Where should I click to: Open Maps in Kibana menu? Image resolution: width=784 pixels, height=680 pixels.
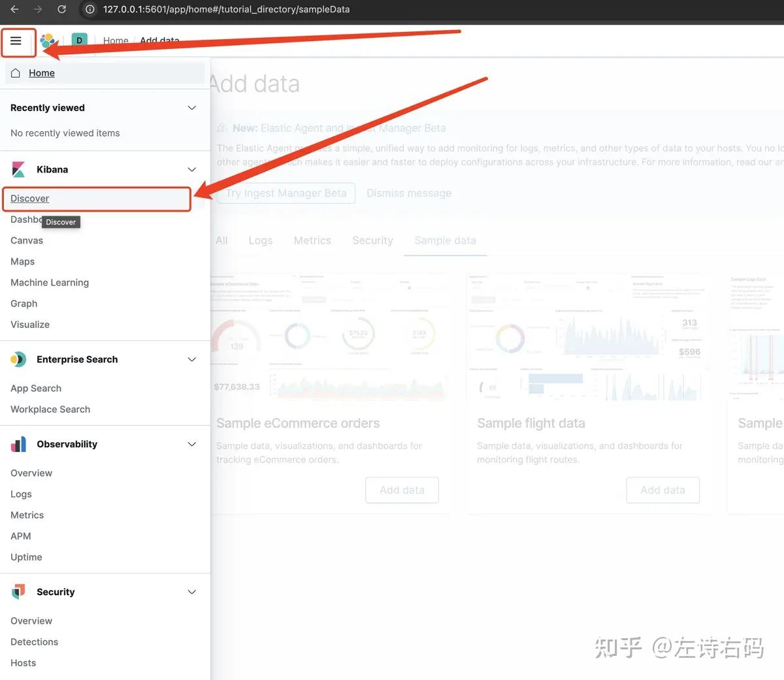23,261
